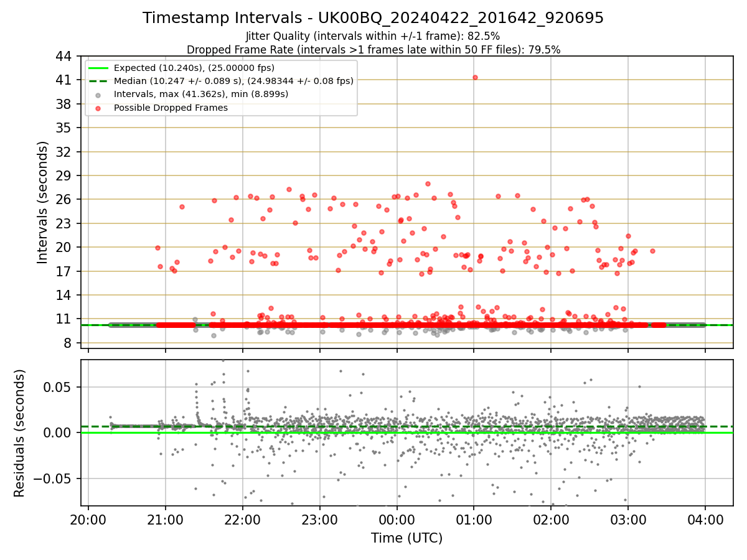Click the gray dot marker in the legend
The image size is (747, 560).
pos(99,95)
